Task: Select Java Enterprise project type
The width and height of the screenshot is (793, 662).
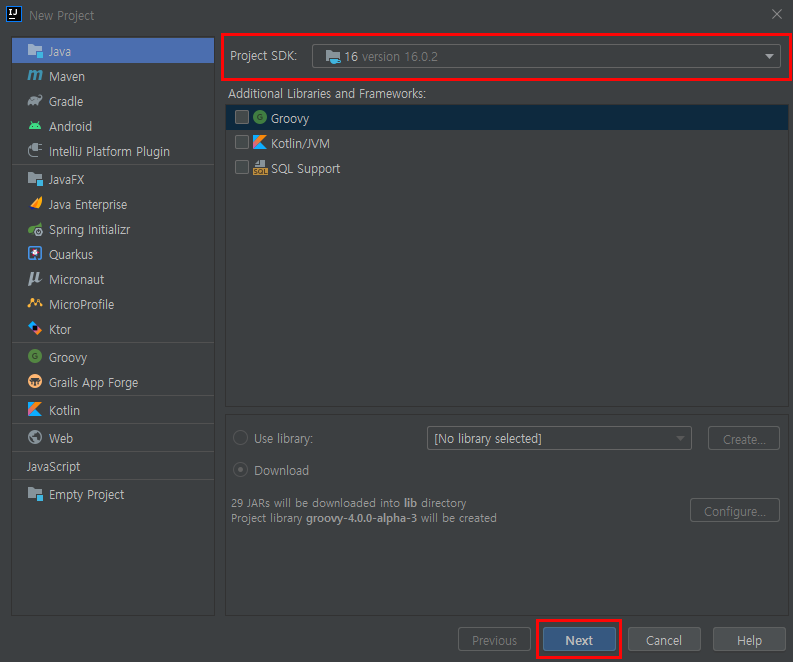Action: (x=113, y=204)
